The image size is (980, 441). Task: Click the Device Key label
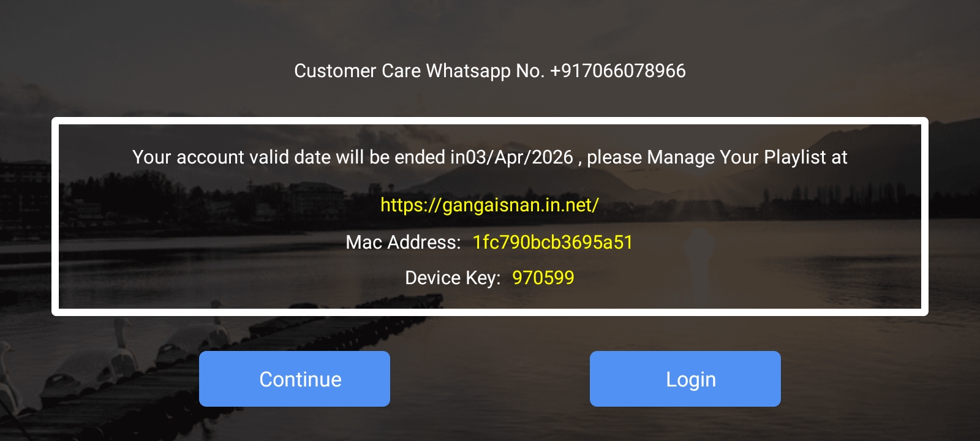pyautogui.click(x=453, y=277)
